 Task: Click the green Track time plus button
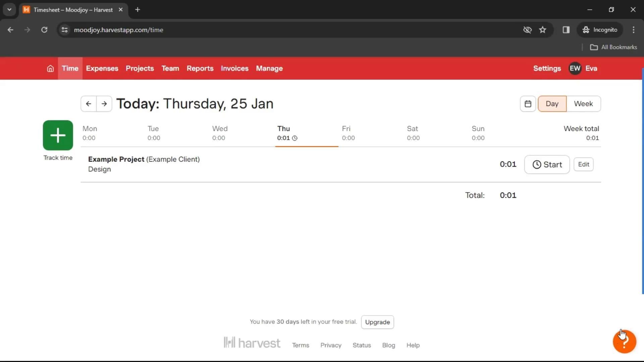[x=58, y=135]
